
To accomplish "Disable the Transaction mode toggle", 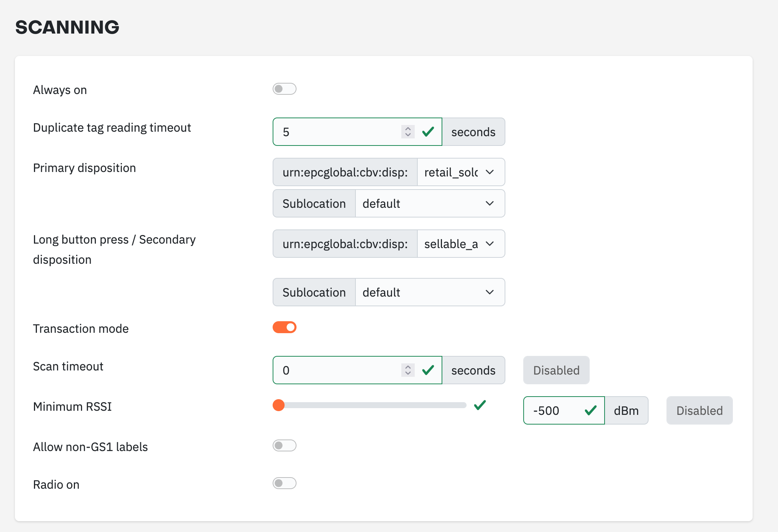I will coord(284,327).
